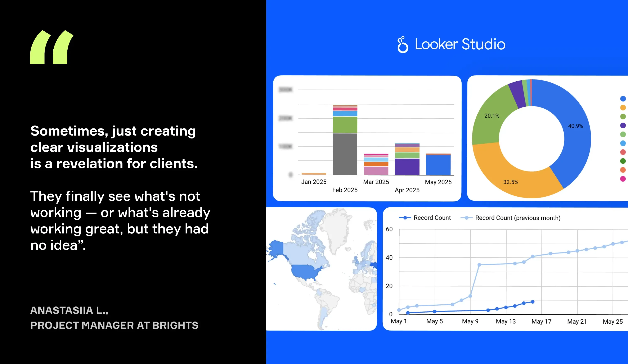Click the "Feb 2025" axis label
Screen dimensions: 628x364
345,190
